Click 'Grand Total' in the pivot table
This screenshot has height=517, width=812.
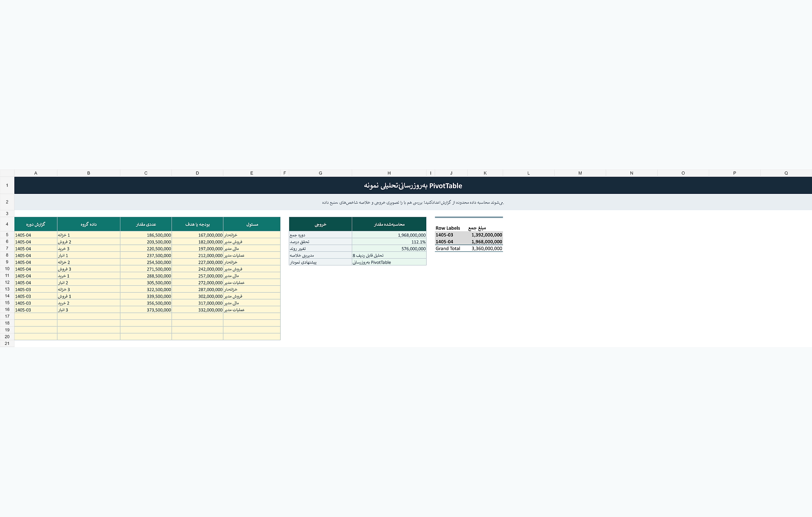click(451, 249)
